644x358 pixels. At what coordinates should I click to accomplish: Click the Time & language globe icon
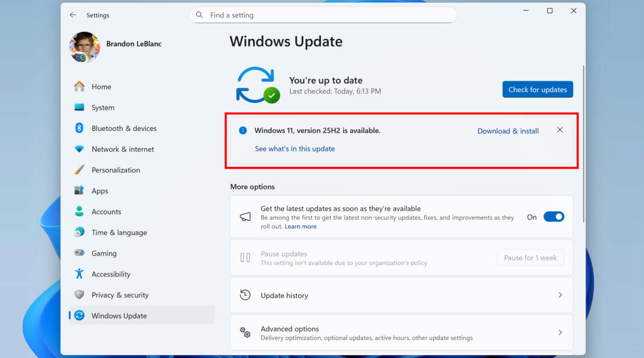click(80, 232)
